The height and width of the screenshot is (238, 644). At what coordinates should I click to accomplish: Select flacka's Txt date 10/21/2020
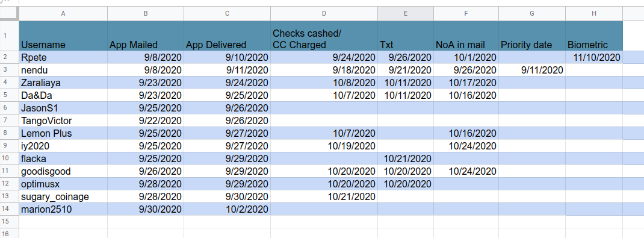point(406,158)
